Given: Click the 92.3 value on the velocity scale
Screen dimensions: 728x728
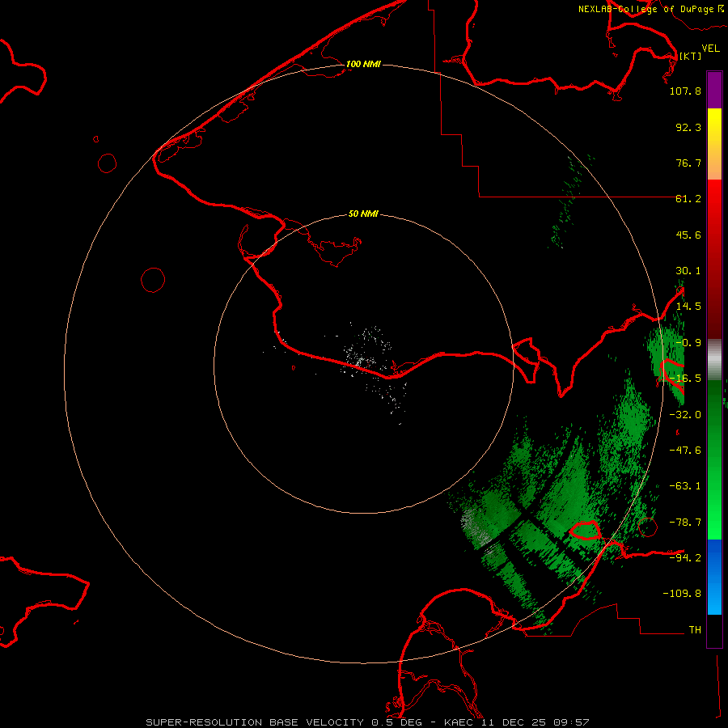Looking at the screenshot, I should (x=688, y=127).
